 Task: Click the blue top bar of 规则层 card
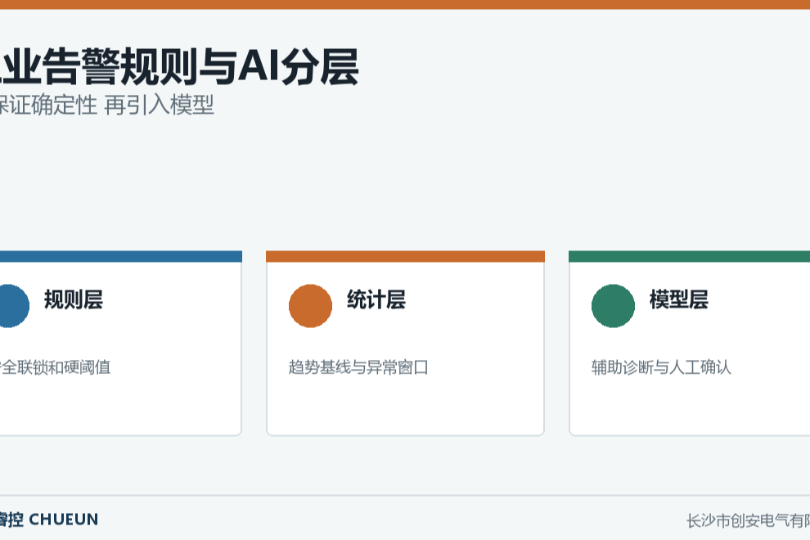121,256
